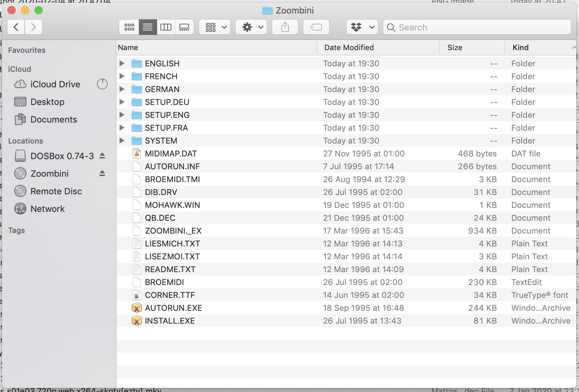Click the AUTORUN.EXE archive icon
The image size is (579, 392).
pyautogui.click(x=136, y=308)
